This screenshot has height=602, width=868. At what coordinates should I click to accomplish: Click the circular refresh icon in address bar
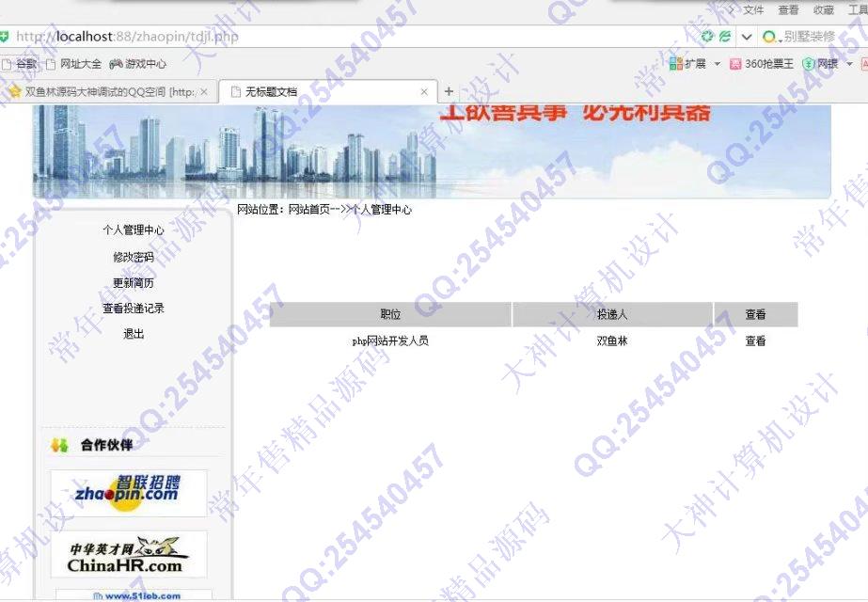(707, 37)
